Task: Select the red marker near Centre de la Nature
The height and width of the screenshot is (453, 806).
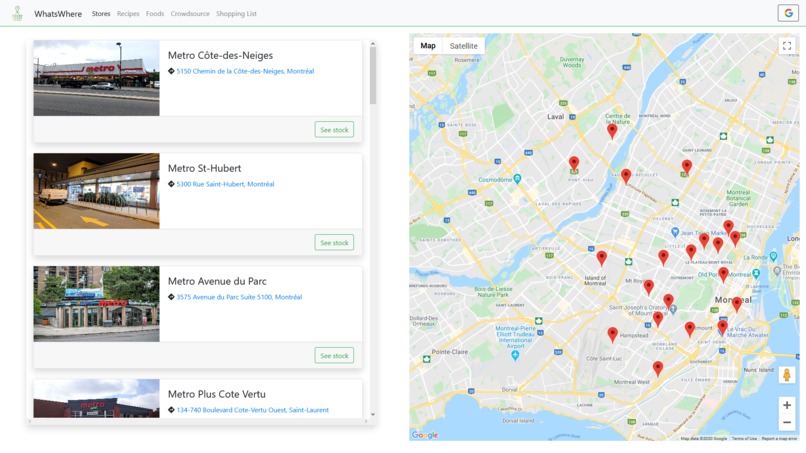Action: click(612, 131)
